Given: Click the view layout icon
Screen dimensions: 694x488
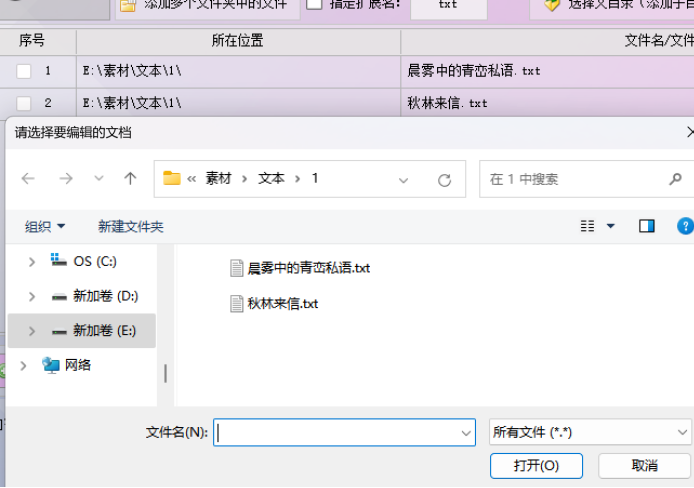Looking at the screenshot, I should [x=588, y=226].
